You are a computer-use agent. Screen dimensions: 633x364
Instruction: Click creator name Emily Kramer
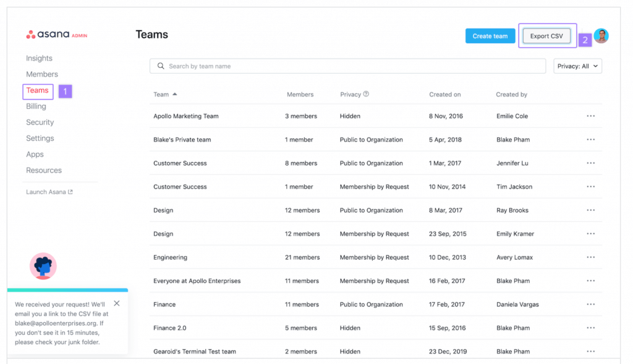[515, 234]
